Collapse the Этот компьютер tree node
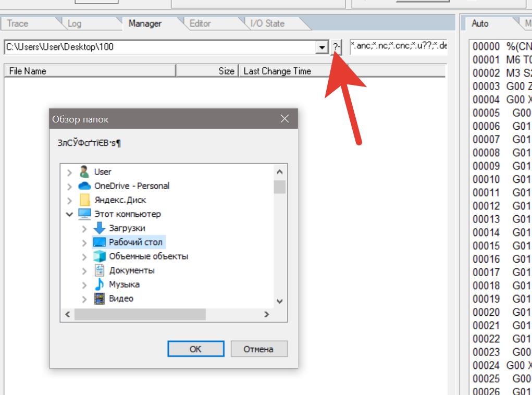The image size is (532, 395). click(69, 214)
